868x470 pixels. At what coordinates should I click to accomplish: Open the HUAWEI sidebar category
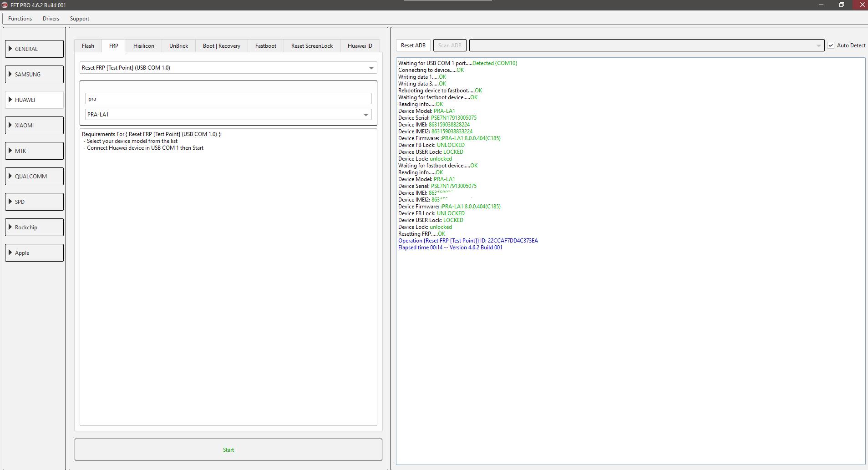pyautogui.click(x=34, y=100)
